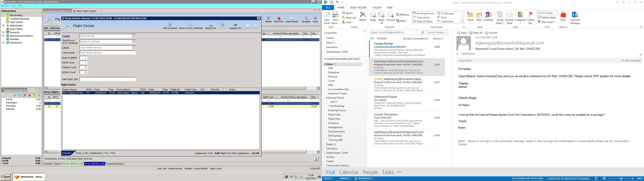Click Reply in the reading pane header

click(462, 33)
